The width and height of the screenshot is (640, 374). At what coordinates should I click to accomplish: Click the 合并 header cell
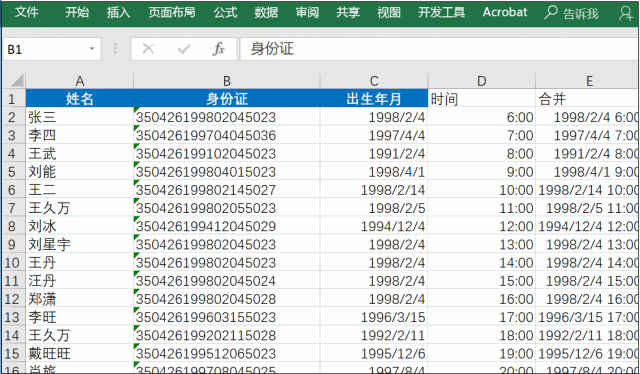[x=588, y=98]
